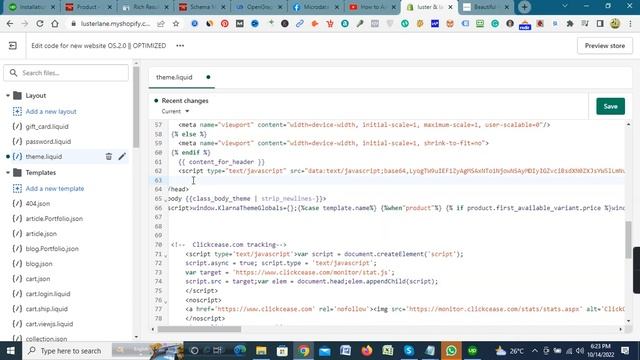Delete theme.liquid using the trash icon
Image resolution: width=640 pixels, height=360 pixels.
(109, 157)
